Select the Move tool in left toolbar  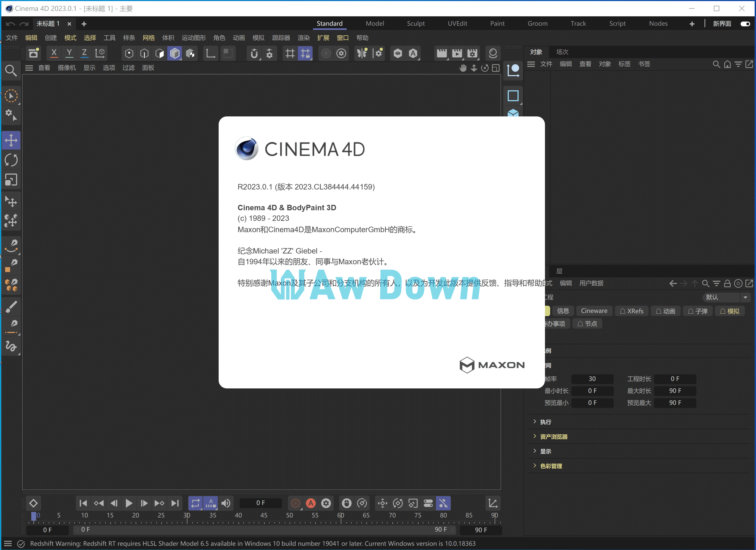[11, 140]
